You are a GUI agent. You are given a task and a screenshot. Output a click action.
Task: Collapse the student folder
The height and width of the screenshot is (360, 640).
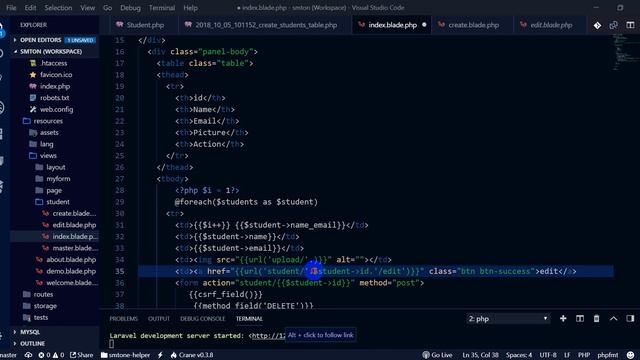[58, 202]
